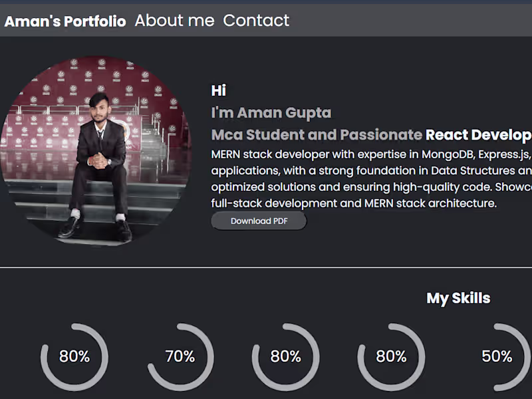Click the Aman's Portfolio brand name
The height and width of the screenshot is (399, 532).
(65, 21)
